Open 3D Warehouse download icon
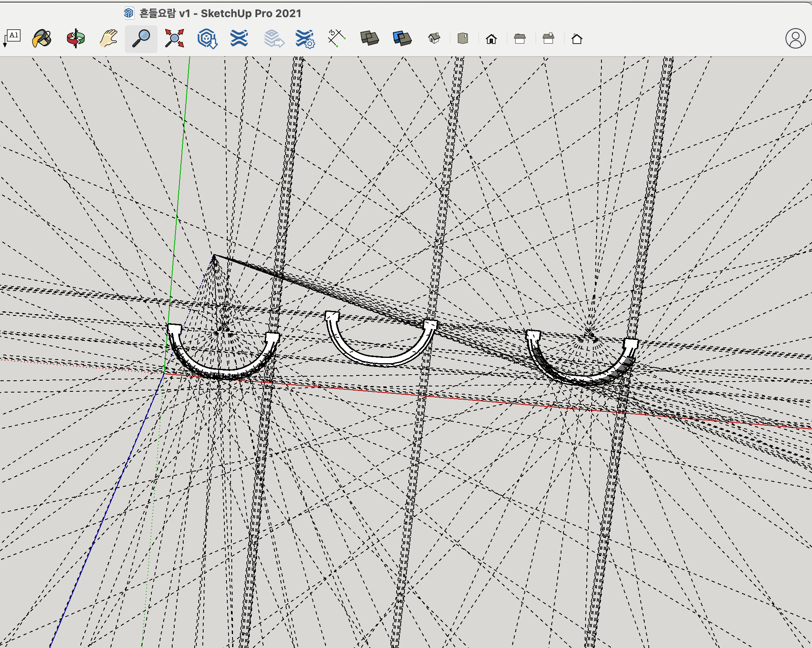The width and height of the screenshot is (812, 648). coord(207,39)
